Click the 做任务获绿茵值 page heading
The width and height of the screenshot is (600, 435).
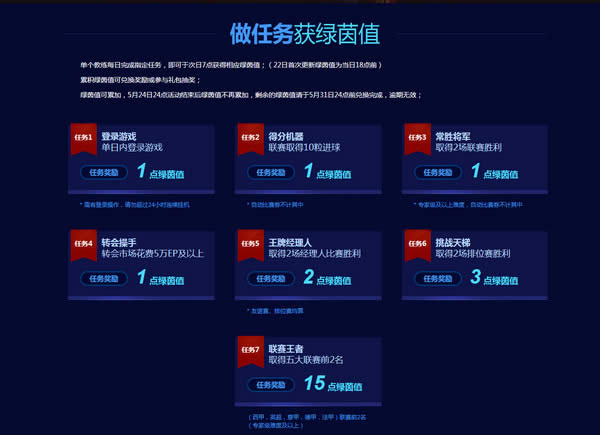click(x=300, y=33)
